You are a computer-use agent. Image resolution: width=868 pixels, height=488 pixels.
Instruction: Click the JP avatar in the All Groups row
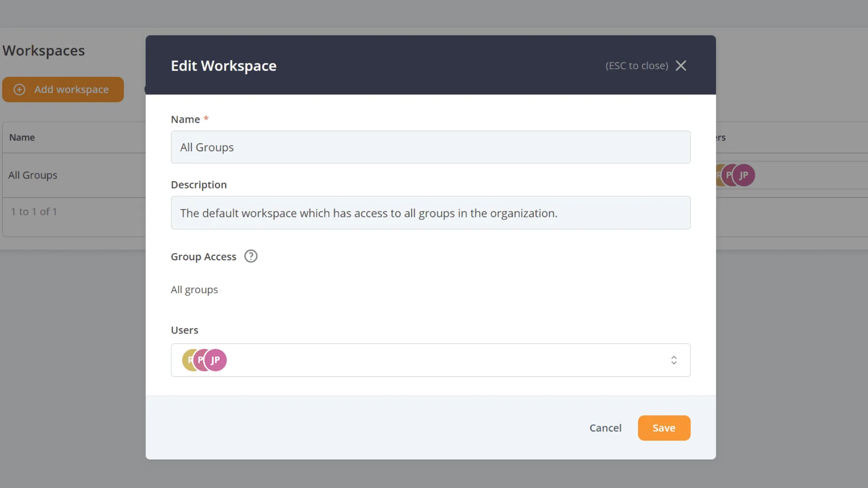point(744,175)
